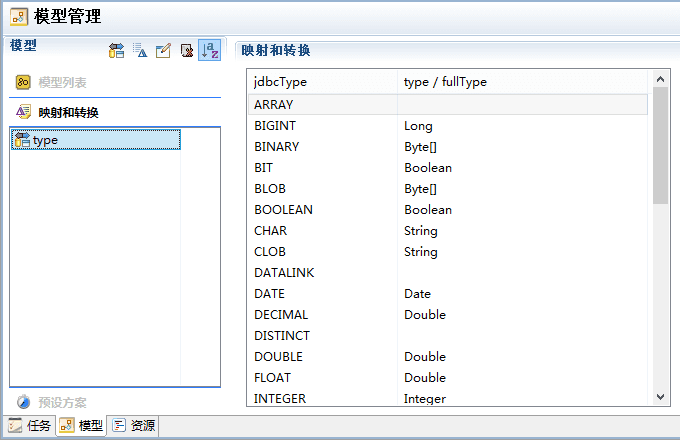Click the Double value in the DECIMAL row

[425, 315]
